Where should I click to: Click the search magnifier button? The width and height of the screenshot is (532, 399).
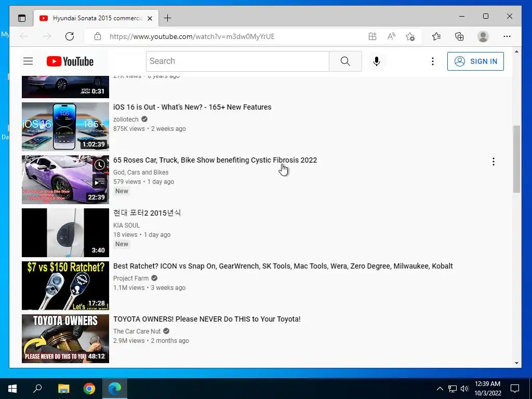tap(345, 61)
